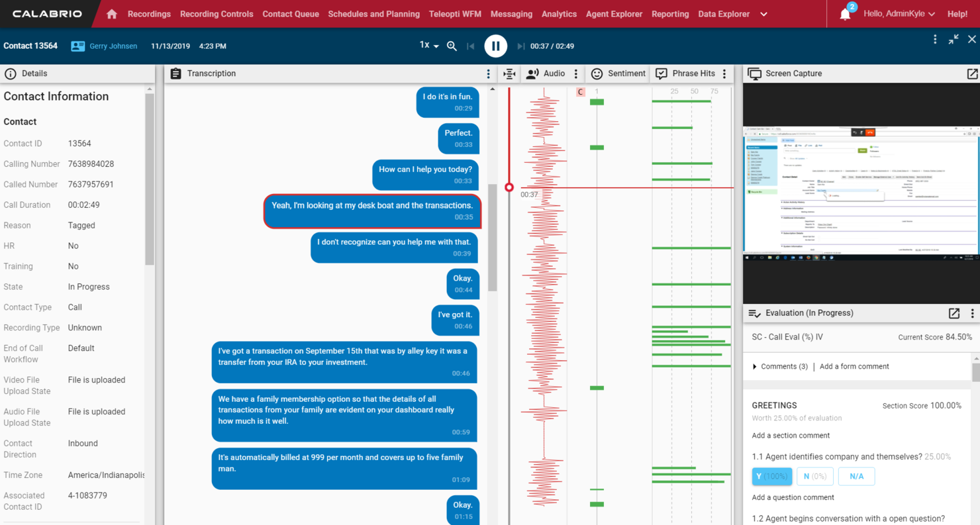Expand Comments (3) in the evaluation

coord(785,366)
